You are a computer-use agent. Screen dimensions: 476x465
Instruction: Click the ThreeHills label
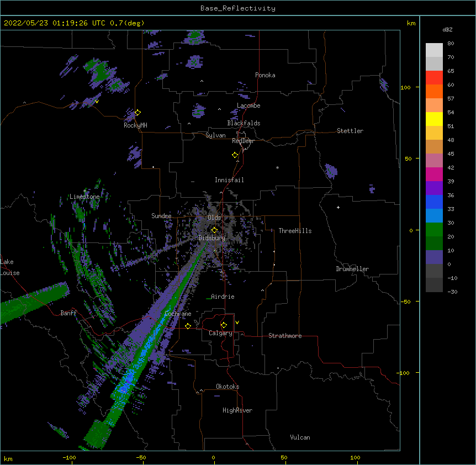click(295, 231)
